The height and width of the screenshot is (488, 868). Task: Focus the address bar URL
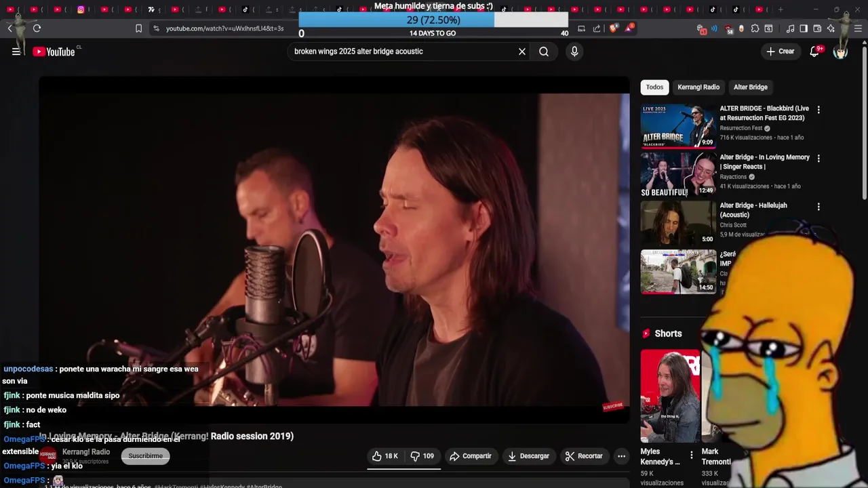[224, 28]
